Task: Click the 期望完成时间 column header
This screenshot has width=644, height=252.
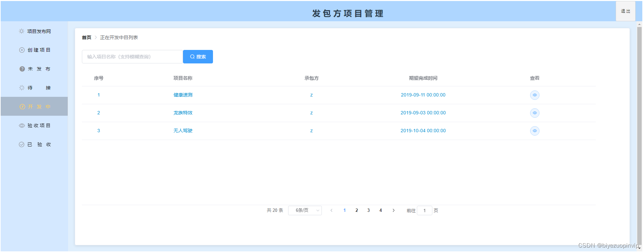Action: 423,78
